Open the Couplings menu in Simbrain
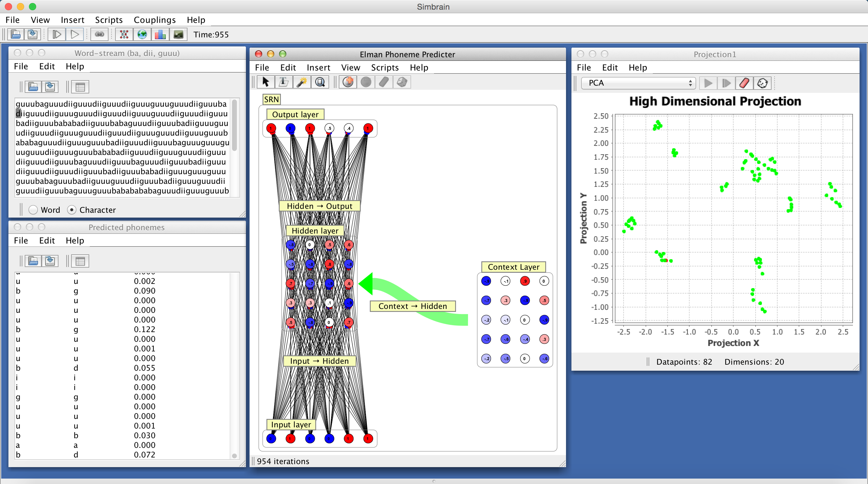This screenshot has height=484, width=868. click(x=155, y=20)
